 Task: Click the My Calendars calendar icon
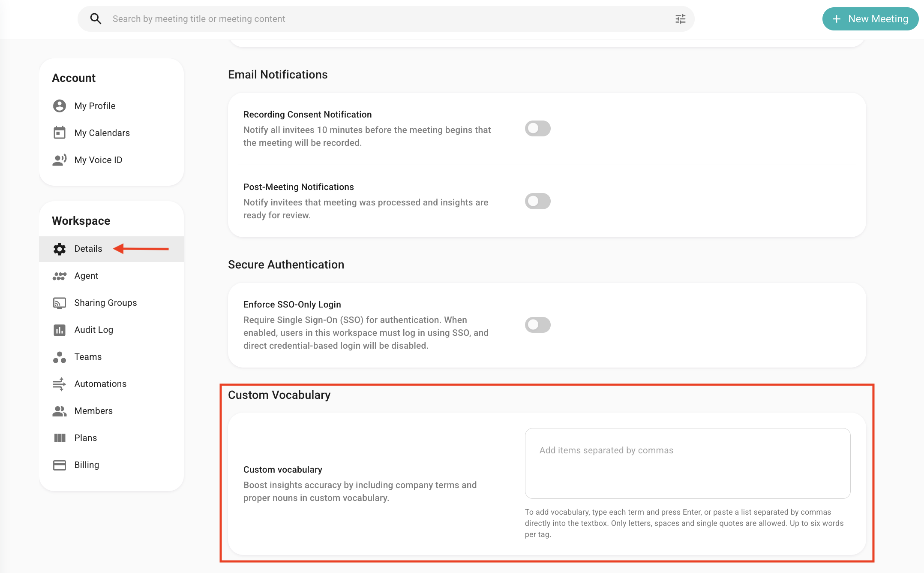point(60,133)
